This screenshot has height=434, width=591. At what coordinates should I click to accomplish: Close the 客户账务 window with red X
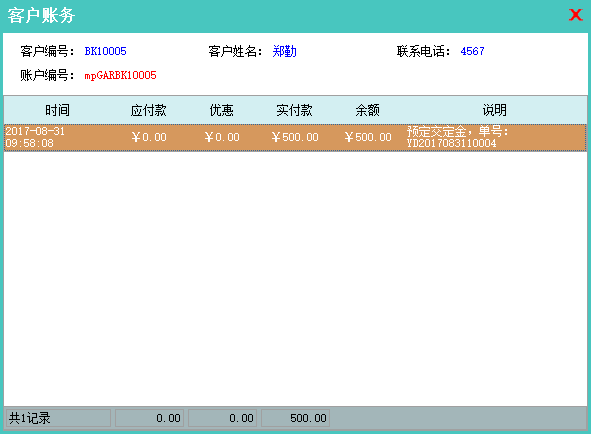click(x=576, y=15)
